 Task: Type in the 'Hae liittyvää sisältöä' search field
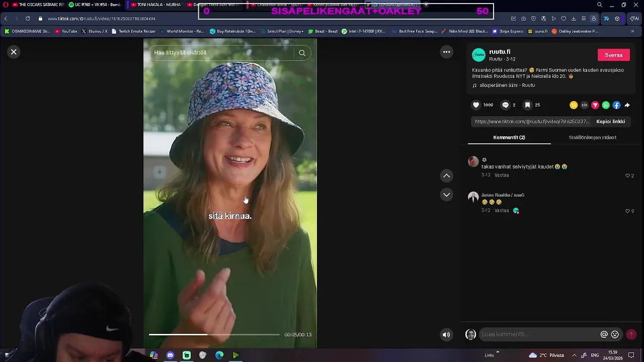tap(221, 53)
